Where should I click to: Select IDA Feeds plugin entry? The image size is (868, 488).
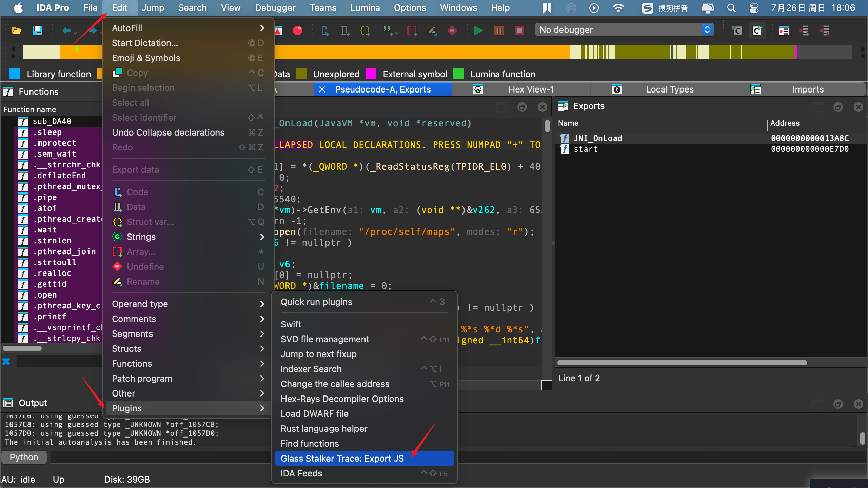364,473
